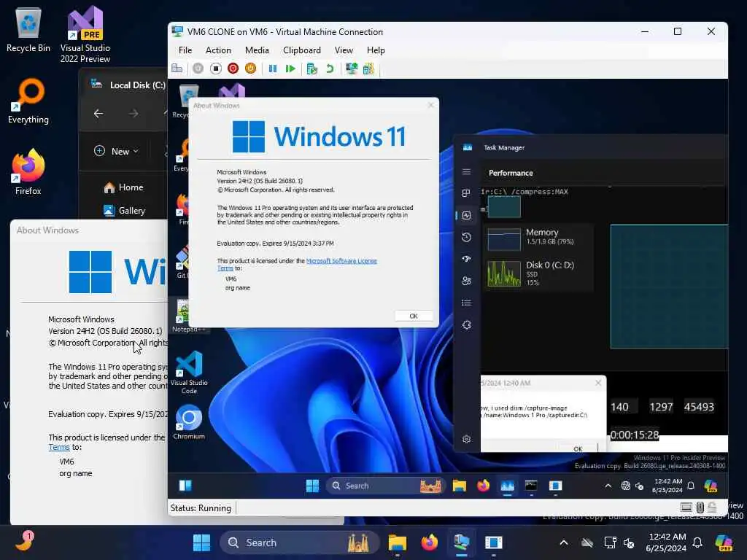Click the red Shut Down VM toolbar icon
Screen dimensions: 747x560
click(x=233, y=69)
